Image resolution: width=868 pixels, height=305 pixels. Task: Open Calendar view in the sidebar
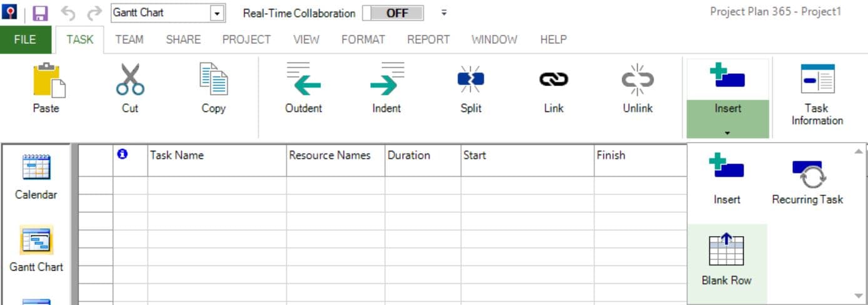coord(36,177)
